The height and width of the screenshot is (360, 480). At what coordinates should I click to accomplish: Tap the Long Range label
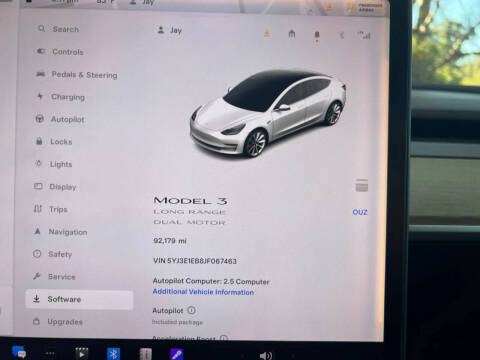point(189,212)
